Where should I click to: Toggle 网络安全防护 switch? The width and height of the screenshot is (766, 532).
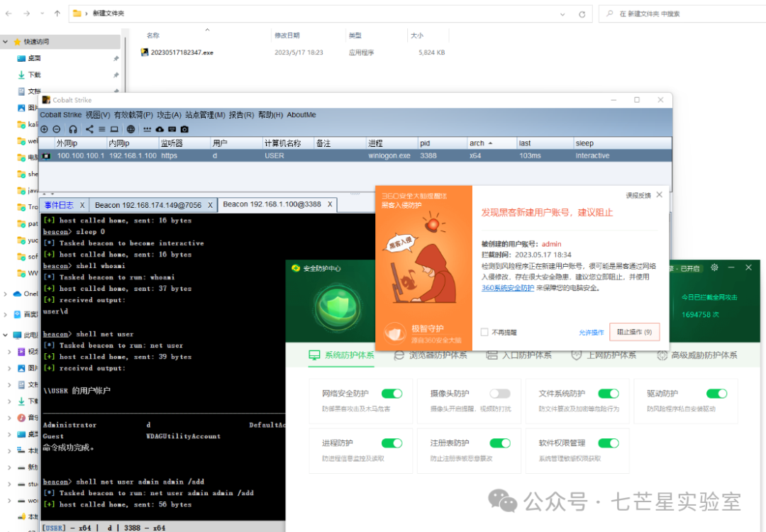392,393
